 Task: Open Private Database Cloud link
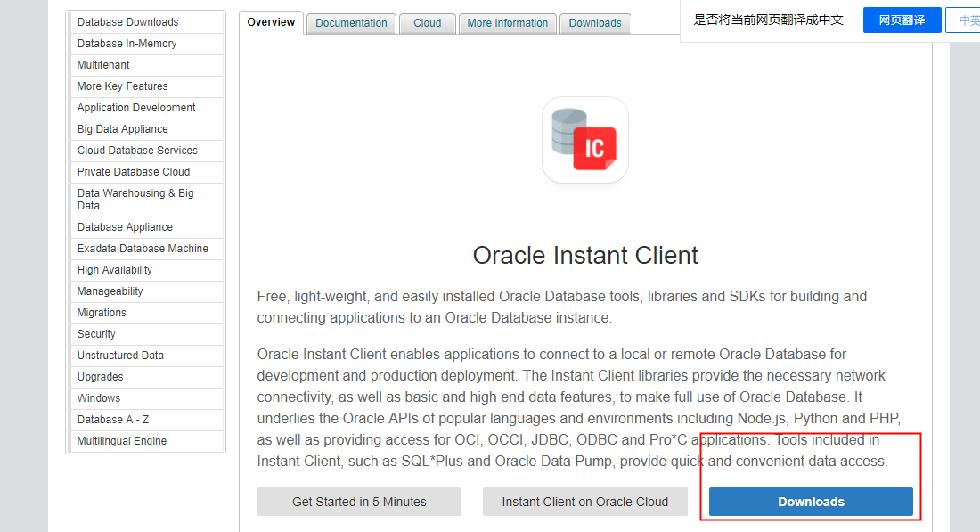coord(146,172)
